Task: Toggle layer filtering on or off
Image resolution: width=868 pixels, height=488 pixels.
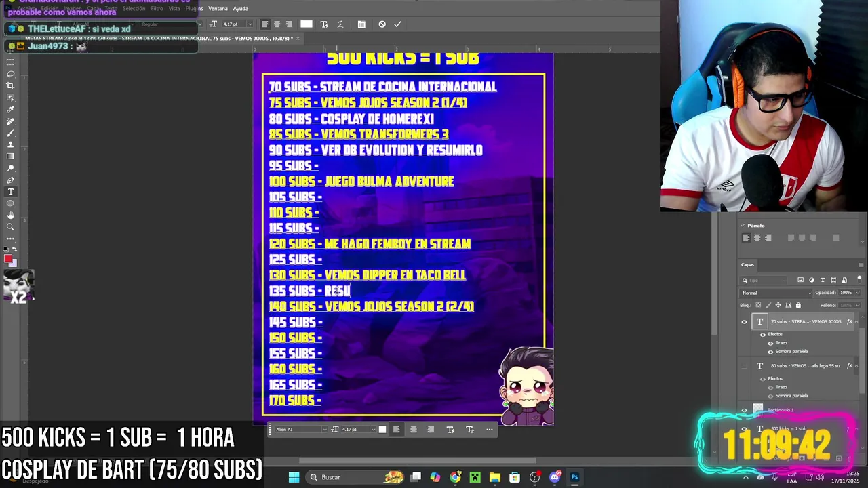Action: [x=859, y=279]
